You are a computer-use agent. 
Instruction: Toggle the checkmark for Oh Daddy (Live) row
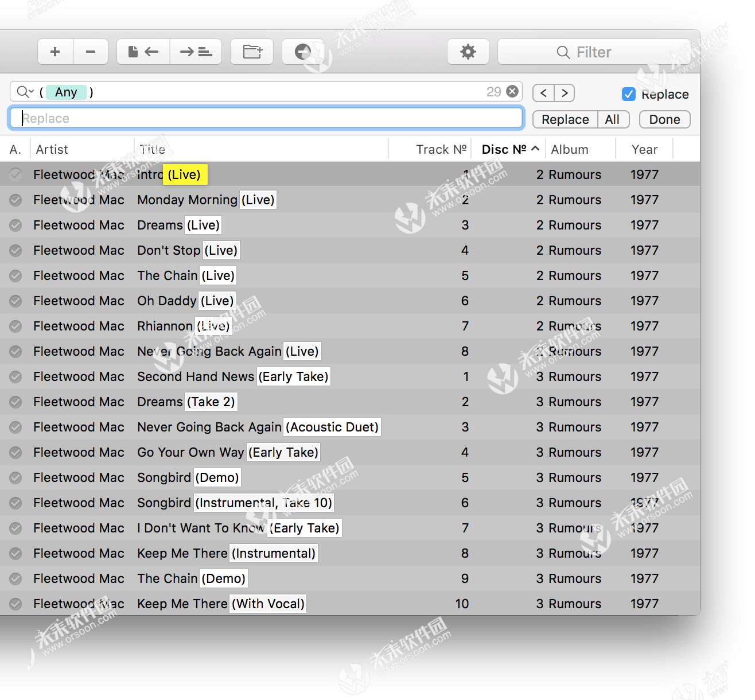coord(15,301)
